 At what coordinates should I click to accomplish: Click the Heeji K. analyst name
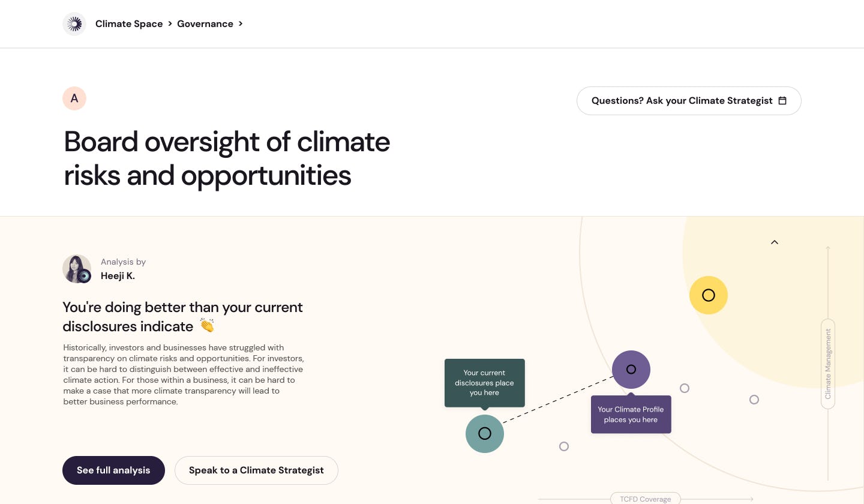(118, 276)
